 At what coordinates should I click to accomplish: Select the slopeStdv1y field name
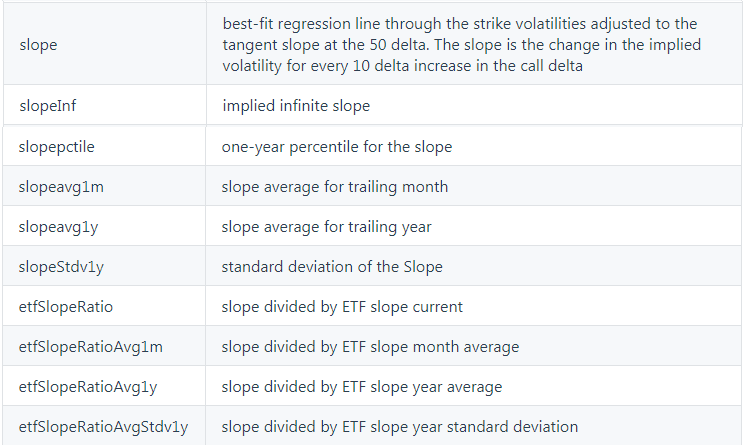pos(61,267)
